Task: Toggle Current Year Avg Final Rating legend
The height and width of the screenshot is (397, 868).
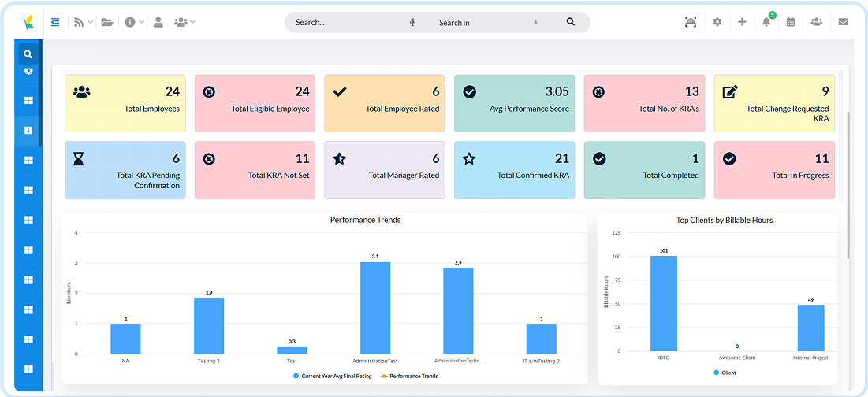Action: [333, 376]
